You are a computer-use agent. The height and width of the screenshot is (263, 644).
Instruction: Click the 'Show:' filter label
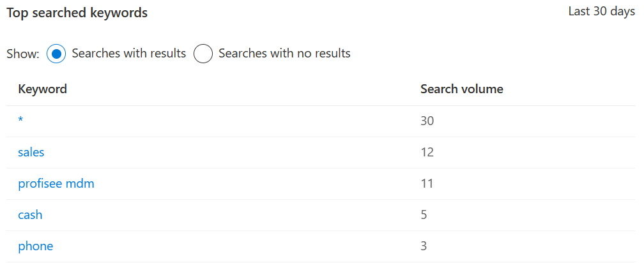23,54
